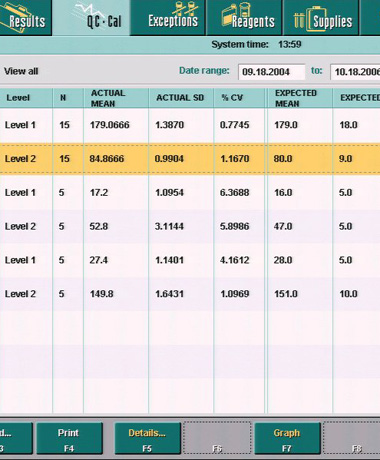Click expected value 10.0 in last row

[x=348, y=294]
